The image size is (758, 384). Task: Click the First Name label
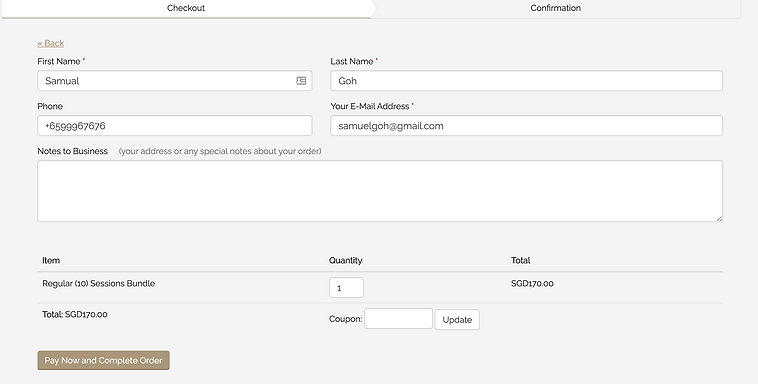(x=59, y=61)
